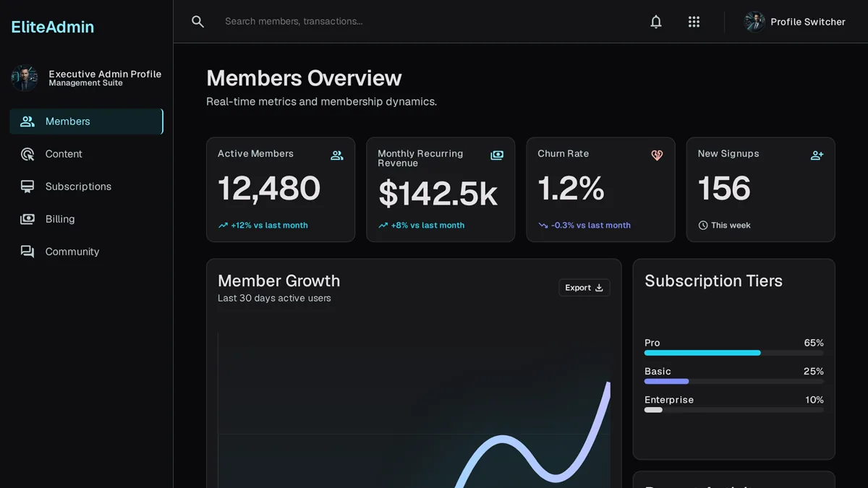Click the Monthly Recurring Revenue card title
This screenshot has height=488, width=868.
420,158
